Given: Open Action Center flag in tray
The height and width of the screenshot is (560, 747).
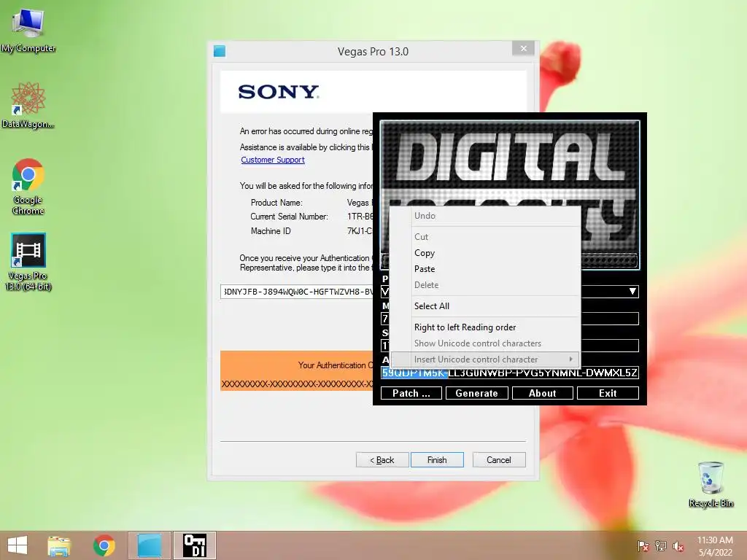Looking at the screenshot, I should tap(643, 545).
